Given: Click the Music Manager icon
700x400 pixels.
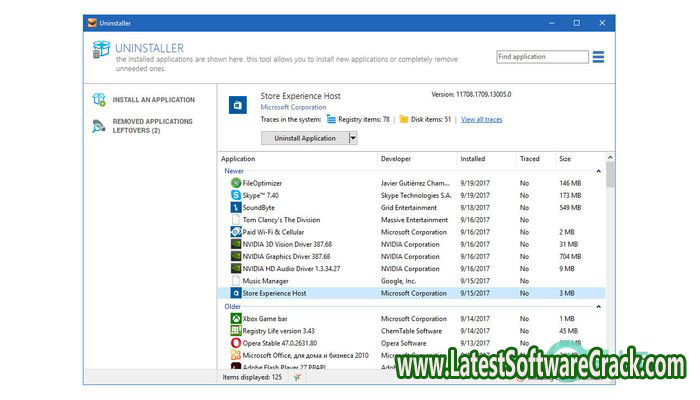Looking at the screenshot, I should pos(236,281).
